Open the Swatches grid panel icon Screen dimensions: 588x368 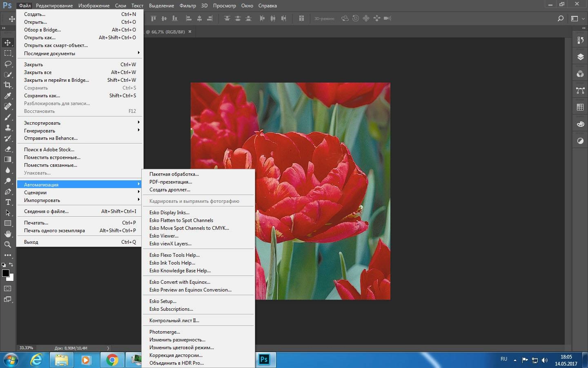coord(580,107)
